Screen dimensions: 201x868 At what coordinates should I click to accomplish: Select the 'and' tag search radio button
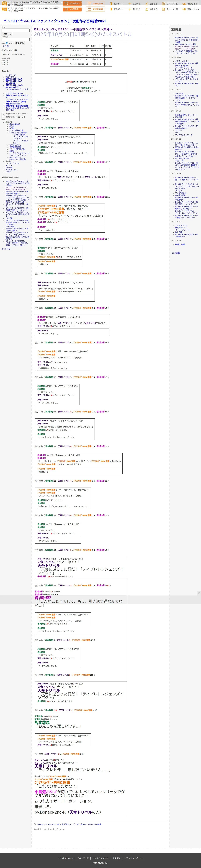pos(7,43)
